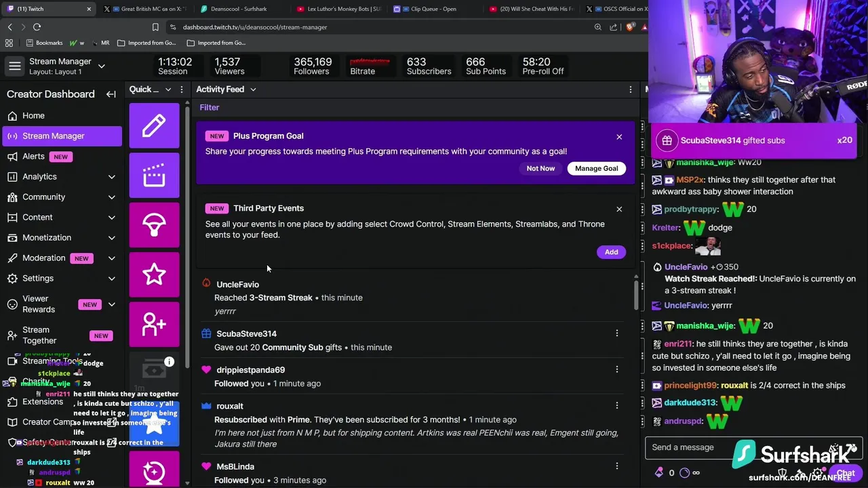
Task: Click princelight99 username in chat
Action: (x=692, y=385)
